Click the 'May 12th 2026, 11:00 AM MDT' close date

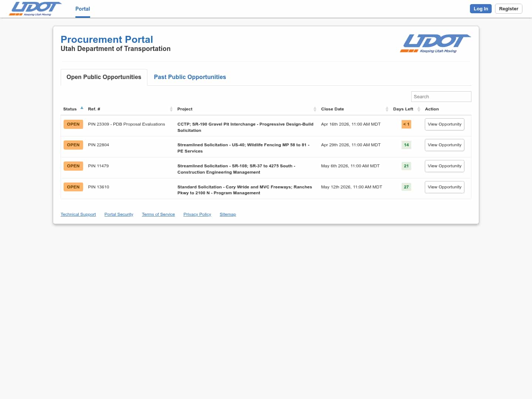pos(351,187)
